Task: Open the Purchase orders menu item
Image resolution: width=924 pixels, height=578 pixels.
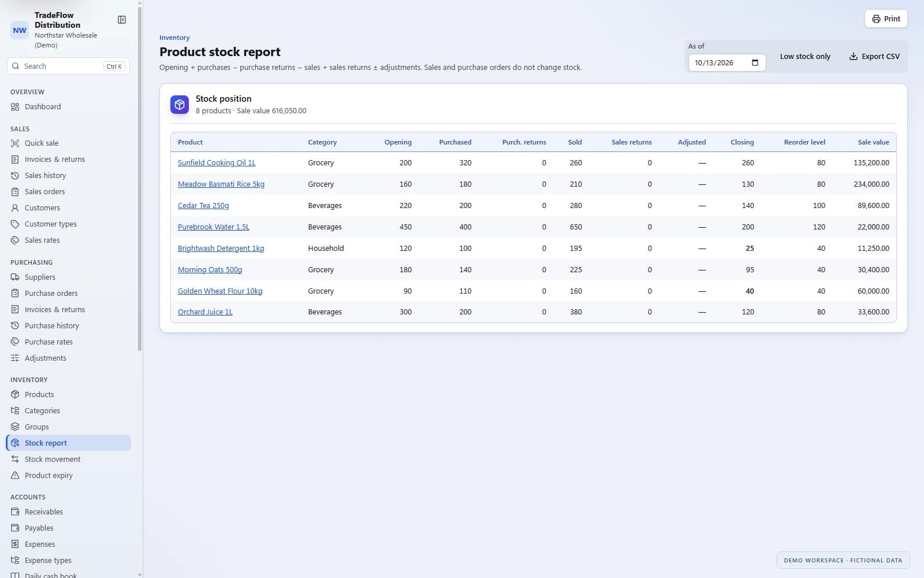Action: point(69,294)
